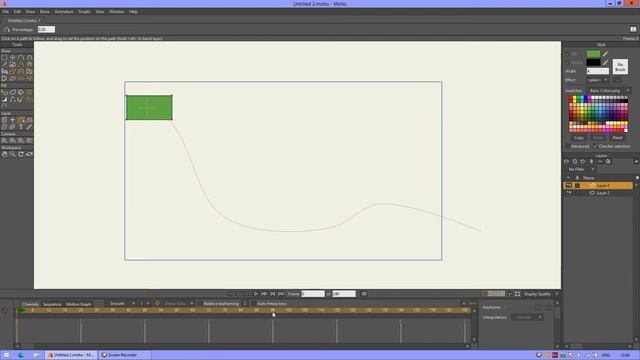Screen dimensions: 640x360
Task: Select the Paint Bucket fill tool
Action: tap(21, 92)
